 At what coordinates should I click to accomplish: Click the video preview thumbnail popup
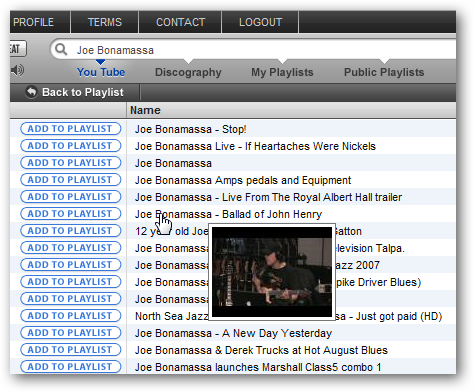pyautogui.click(x=272, y=272)
